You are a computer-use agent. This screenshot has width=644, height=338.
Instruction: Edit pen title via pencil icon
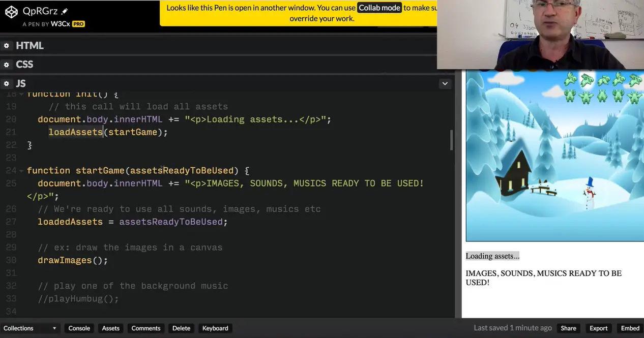pos(64,11)
